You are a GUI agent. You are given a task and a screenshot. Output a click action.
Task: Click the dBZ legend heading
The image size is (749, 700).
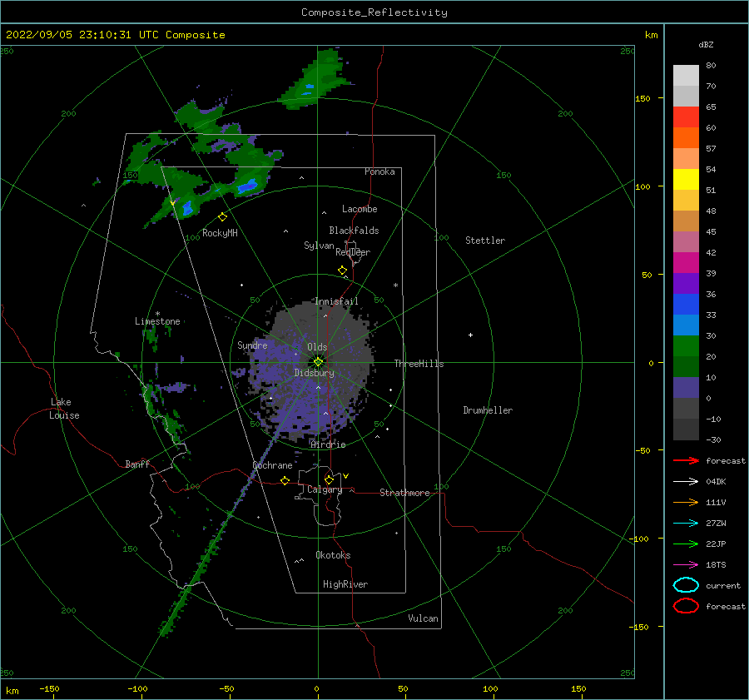click(x=706, y=44)
